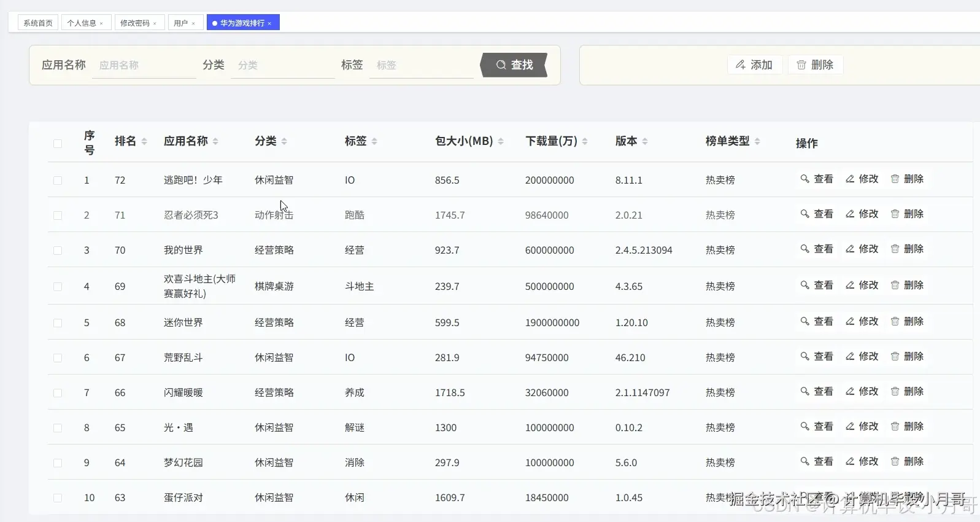Sort the table by 榜单类型 column
Screen dimensions: 980x522
coord(757,141)
